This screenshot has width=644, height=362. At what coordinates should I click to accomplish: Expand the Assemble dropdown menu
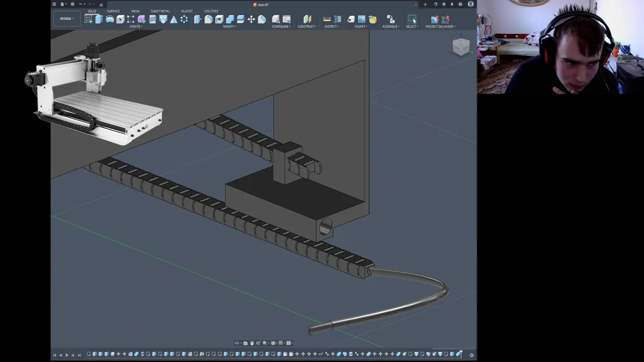[x=391, y=27]
